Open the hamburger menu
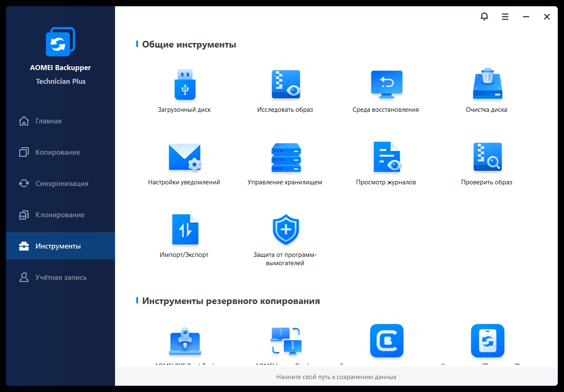This screenshot has height=392, width=564. (505, 17)
